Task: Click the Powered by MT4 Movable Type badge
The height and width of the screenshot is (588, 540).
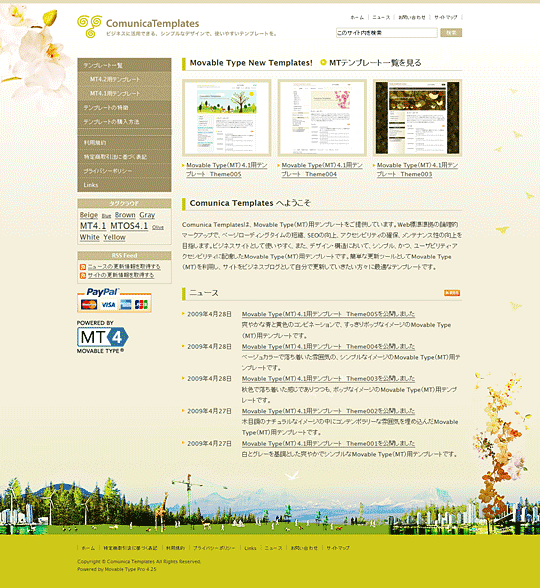Action: 102,337
